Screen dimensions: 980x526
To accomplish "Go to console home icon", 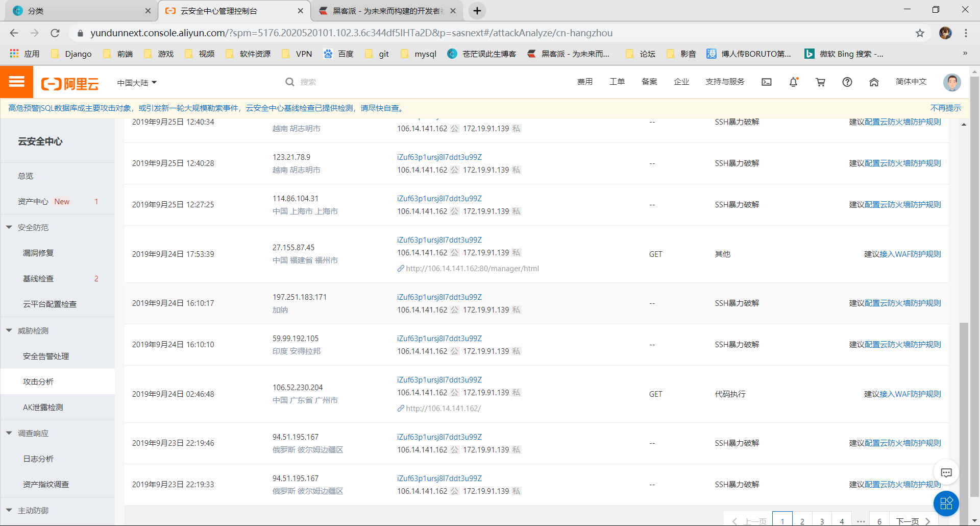I will (x=874, y=82).
